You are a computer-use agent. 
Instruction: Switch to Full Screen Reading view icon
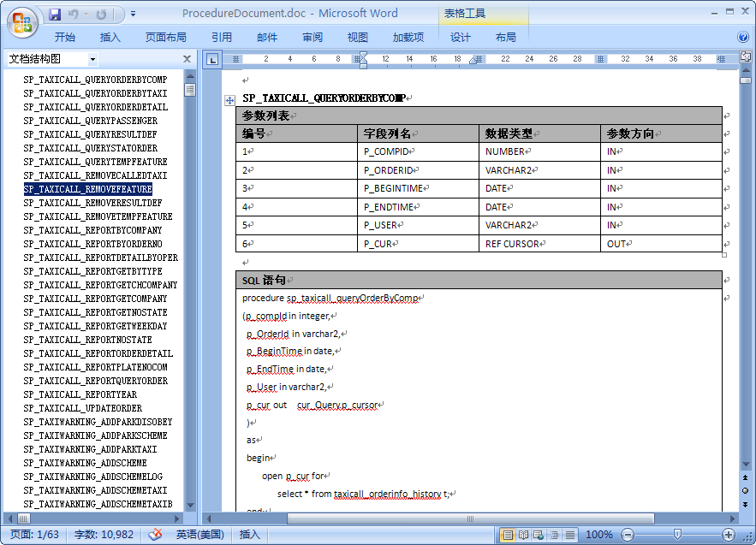click(x=524, y=535)
